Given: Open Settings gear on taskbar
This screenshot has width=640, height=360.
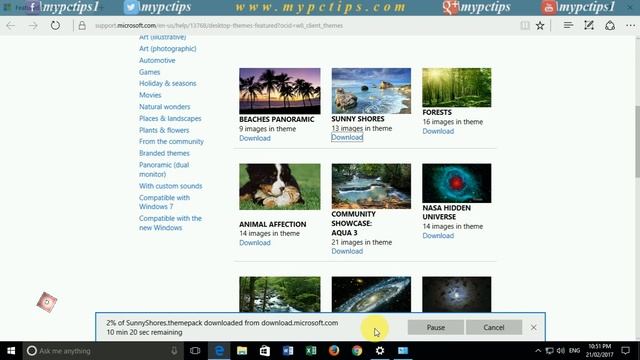Looking at the screenshot, I should pos(380,351).
